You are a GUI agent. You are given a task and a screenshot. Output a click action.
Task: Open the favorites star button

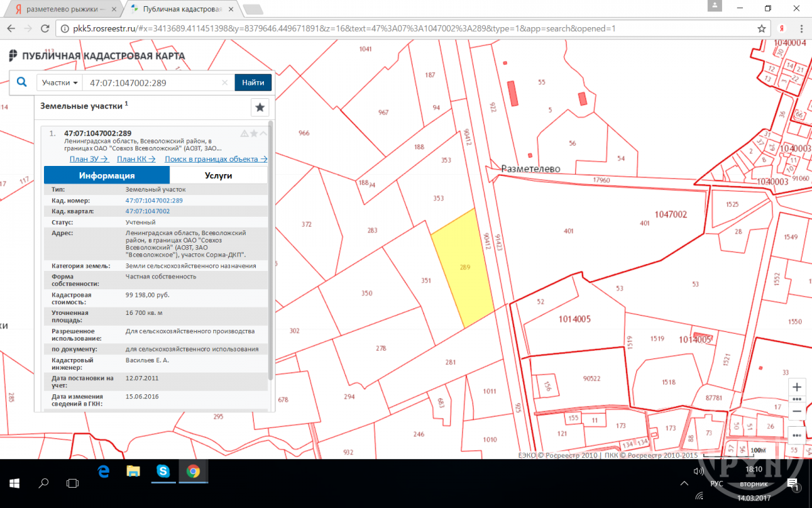(260, 108)
